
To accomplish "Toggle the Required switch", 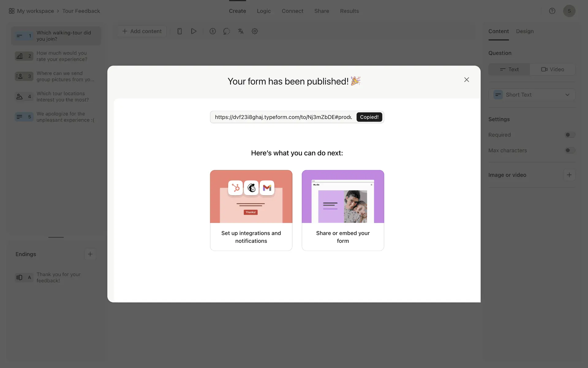I will click(570, 135).
